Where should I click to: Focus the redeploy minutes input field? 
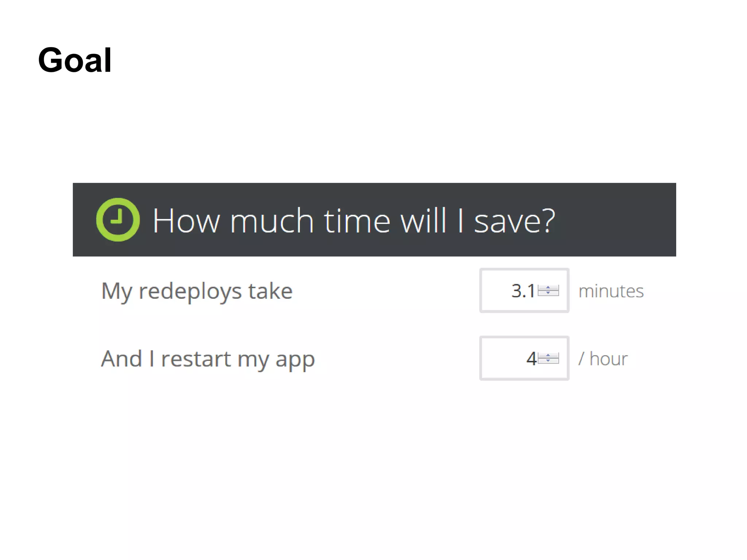click(x=503, y=291)
